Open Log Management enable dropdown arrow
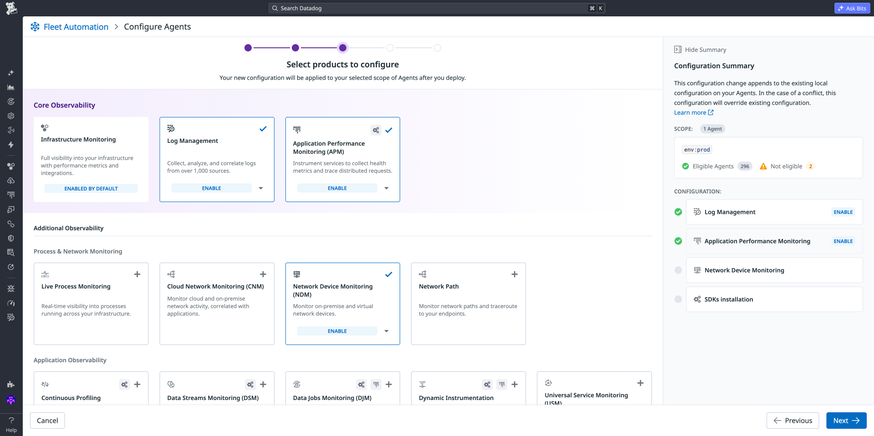The width and height of the screenshot is (874, 436). [261, 188]
